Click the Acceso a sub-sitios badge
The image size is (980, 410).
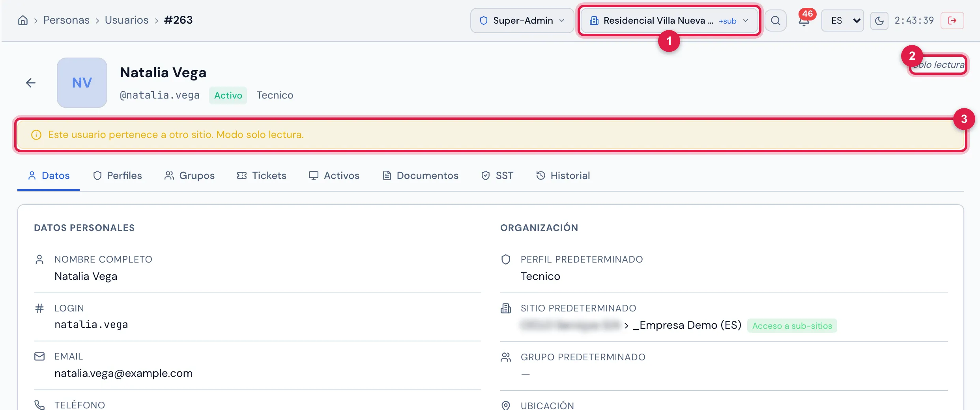(x=792, y=326)
